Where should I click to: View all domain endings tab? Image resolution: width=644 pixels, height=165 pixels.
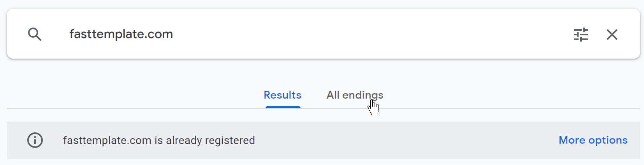[354, 95]
